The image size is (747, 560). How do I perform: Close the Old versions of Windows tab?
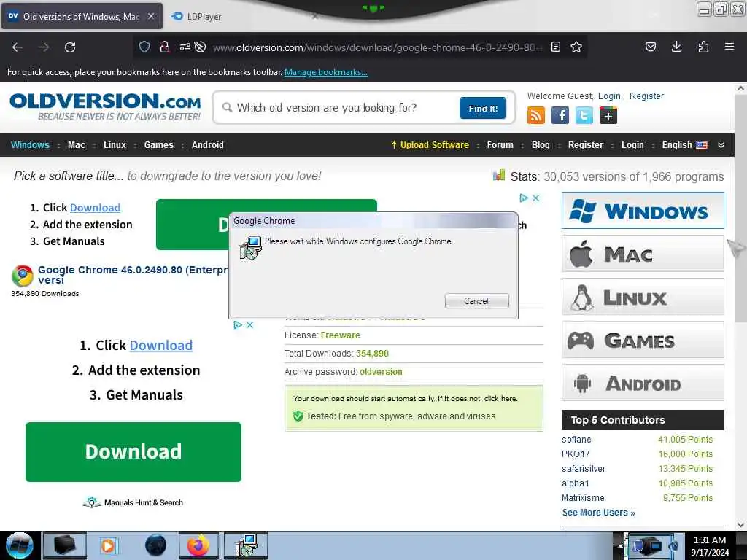[151, 16]
